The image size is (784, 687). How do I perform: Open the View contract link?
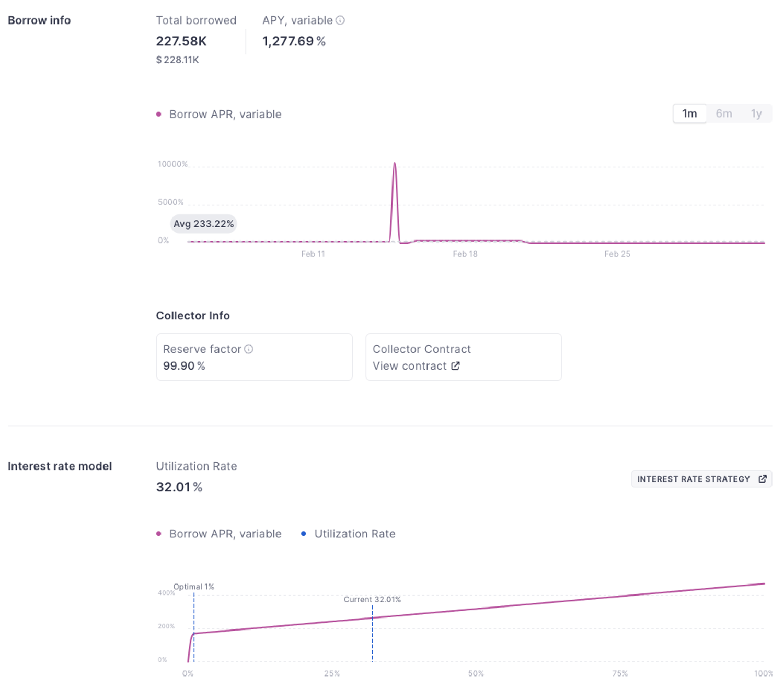click(x=410, y=366)
